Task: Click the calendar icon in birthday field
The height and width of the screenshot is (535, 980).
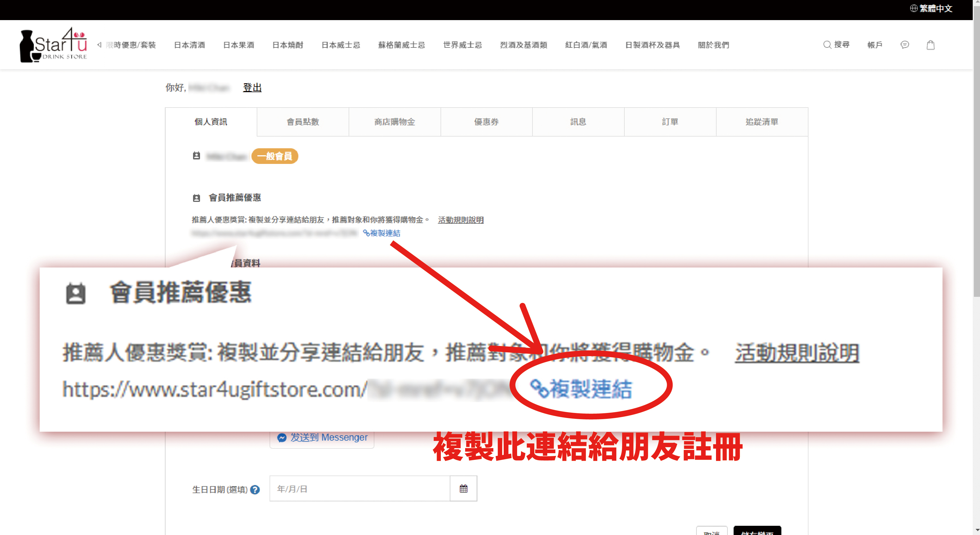Action: (463, 489)
